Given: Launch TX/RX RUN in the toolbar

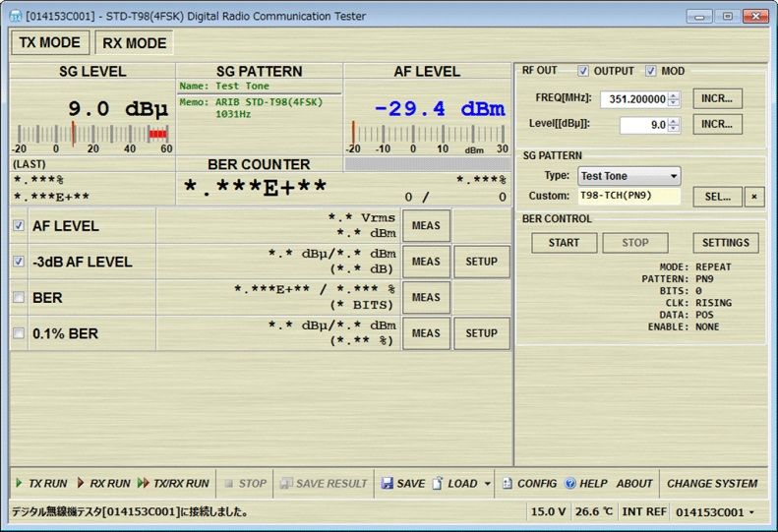Looking at the screenshot, I should (173, 484).
